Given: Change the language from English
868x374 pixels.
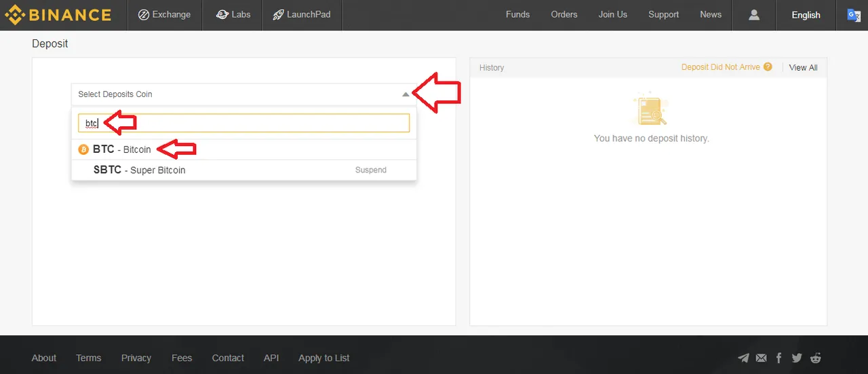Looking at the screenshot, I should (806, 15).
